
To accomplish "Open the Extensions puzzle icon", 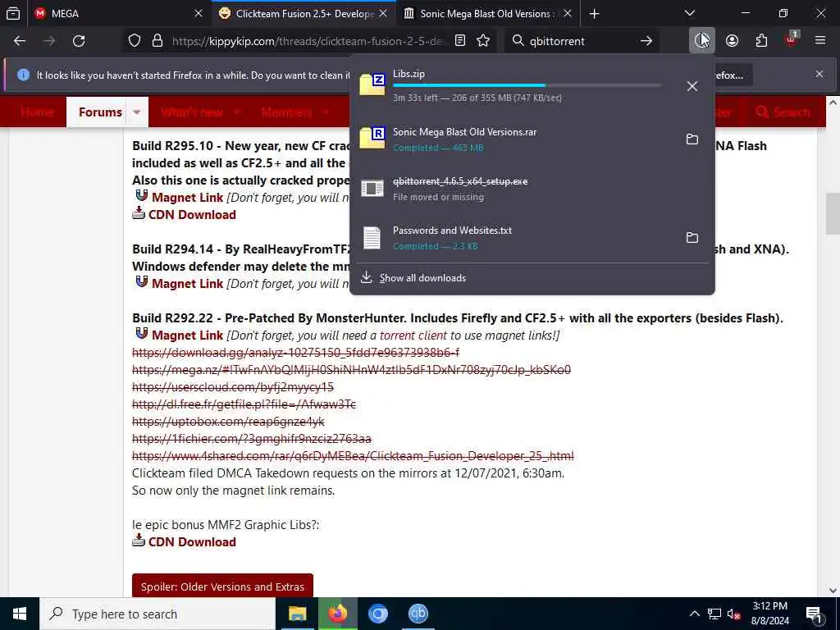I will click(761, 41).
